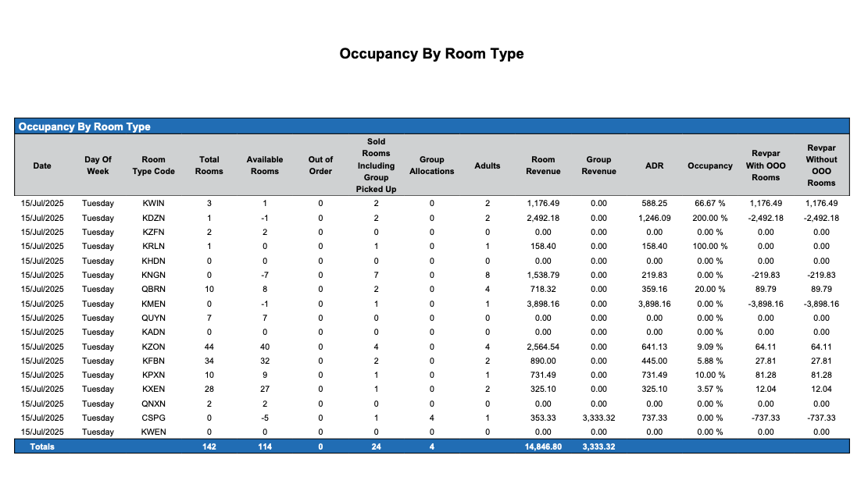This screenshot has width=868, height=498.
Task: Click the Day Of Week column header
Action: point(98,165)
